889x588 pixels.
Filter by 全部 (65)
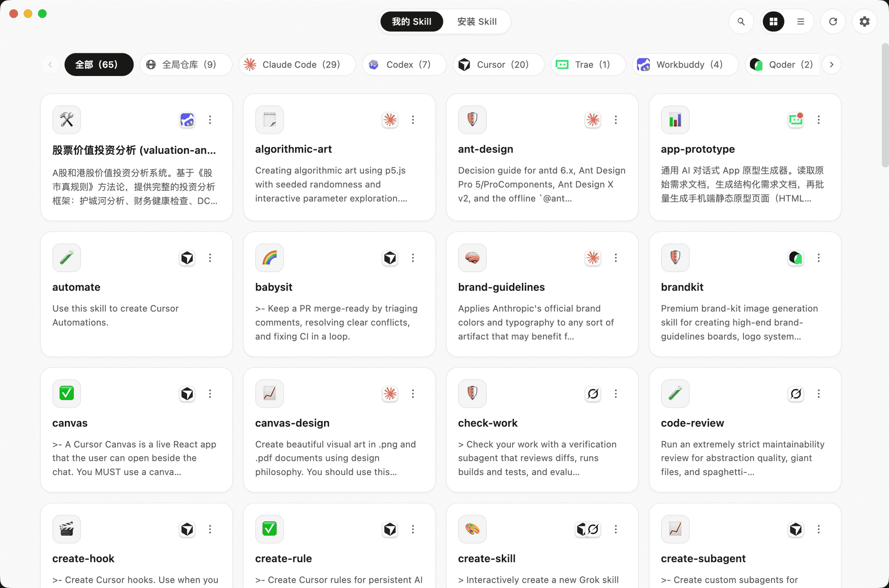click(x=99, y=64)
